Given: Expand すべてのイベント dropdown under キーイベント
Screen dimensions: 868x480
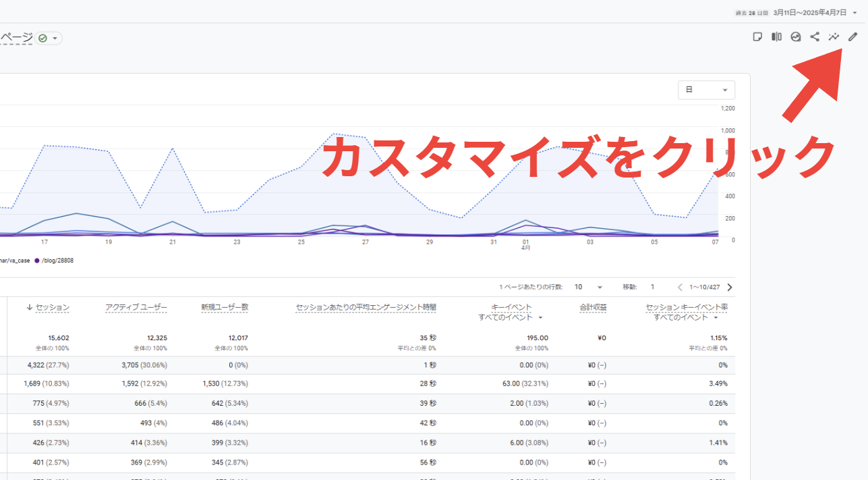Looking at the screenshot, I should pyautogui.click(x=511, y=317).
